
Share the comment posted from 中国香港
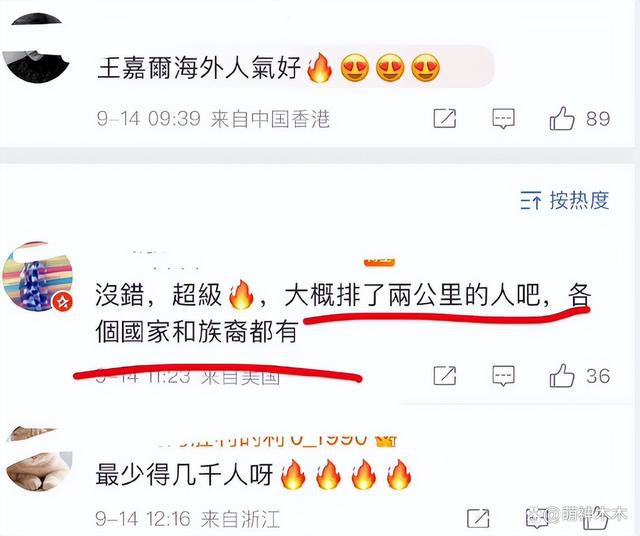pyautogui.click(x=444, y=118)
